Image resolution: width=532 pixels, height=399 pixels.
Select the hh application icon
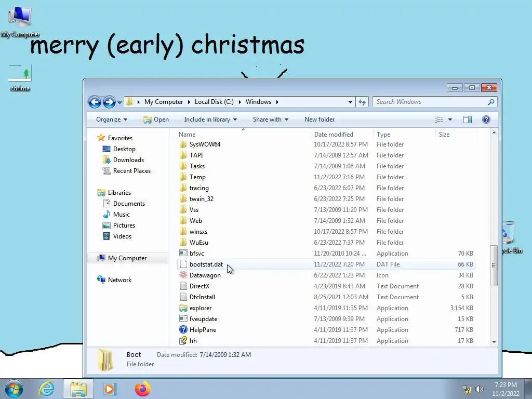click(x=183, y=340)
